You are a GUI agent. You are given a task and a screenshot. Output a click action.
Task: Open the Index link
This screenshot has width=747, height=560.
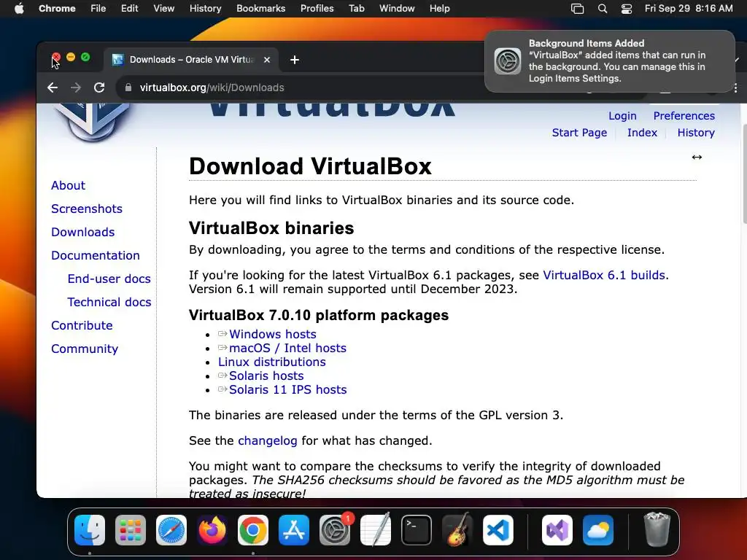(642, 133)
